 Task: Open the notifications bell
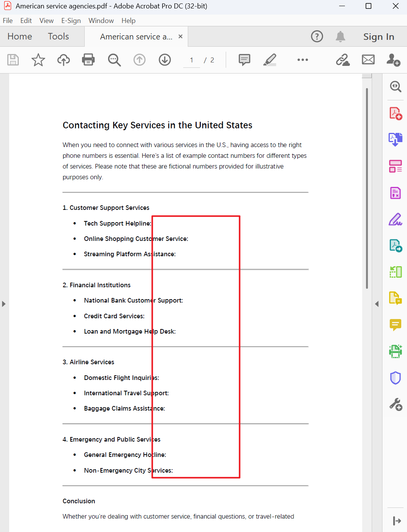(340, 36)
